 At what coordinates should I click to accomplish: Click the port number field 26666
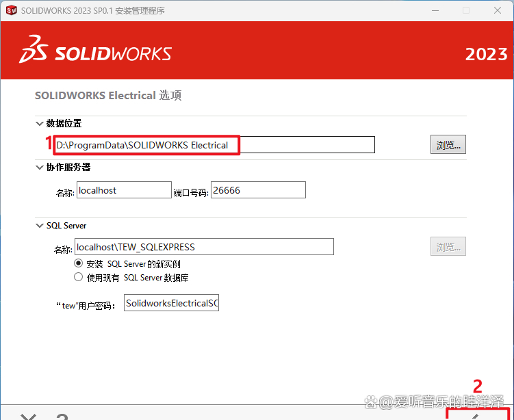point(258,190)
